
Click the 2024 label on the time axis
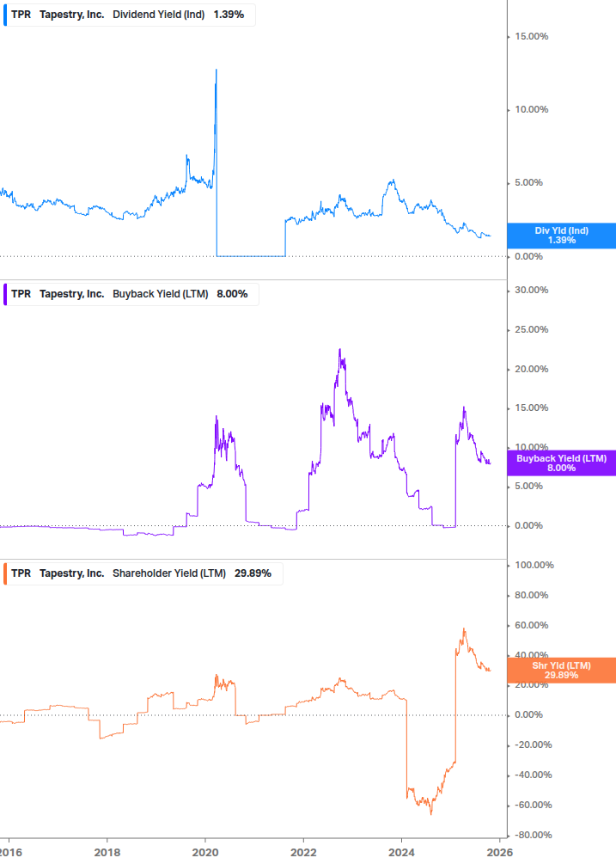(x=402, y=852)
